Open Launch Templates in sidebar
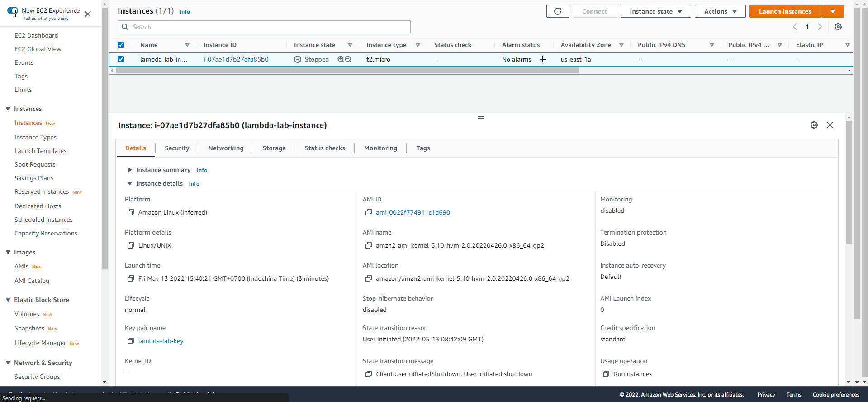868x402 pixels. (41, 151)
